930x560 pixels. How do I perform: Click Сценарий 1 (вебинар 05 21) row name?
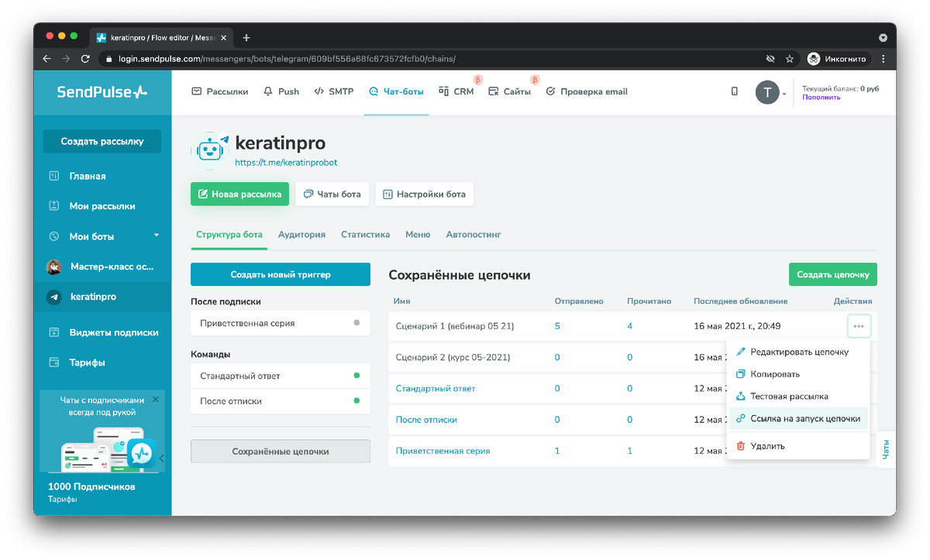pyautogui.click(x=454, y=326)
